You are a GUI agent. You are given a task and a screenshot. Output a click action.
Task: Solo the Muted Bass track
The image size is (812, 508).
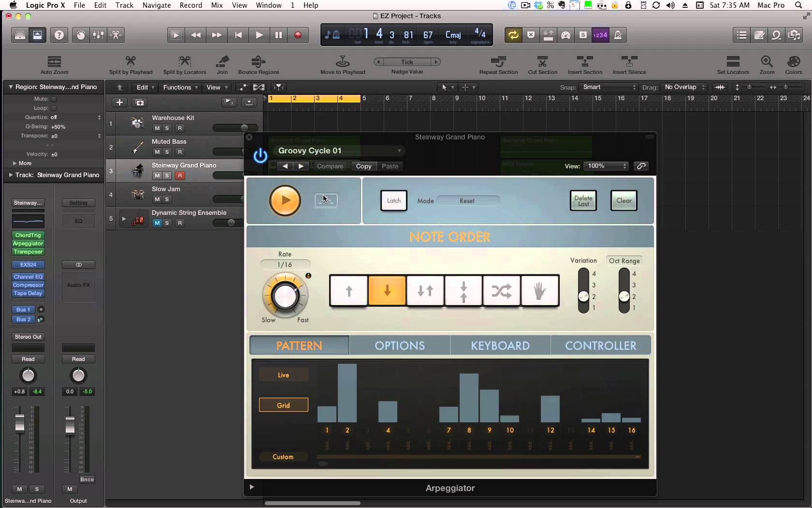click(167, 152)
